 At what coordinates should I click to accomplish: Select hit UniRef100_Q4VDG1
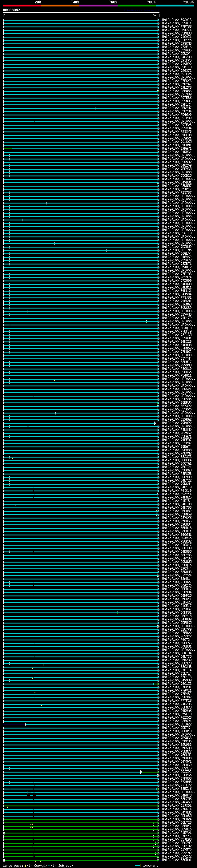point(176,182)
